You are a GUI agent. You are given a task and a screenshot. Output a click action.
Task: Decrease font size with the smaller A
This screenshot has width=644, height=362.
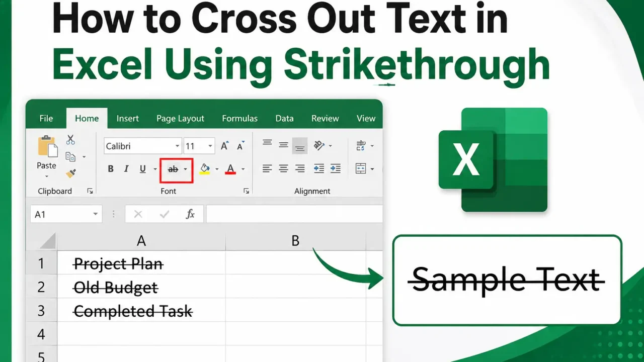(240, 146)
